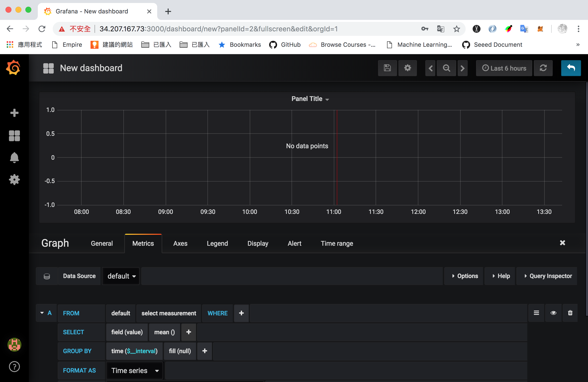The image size is (588, 382).
Task: Bookmark this page with the star icon
Action: (x=456, y=29)
